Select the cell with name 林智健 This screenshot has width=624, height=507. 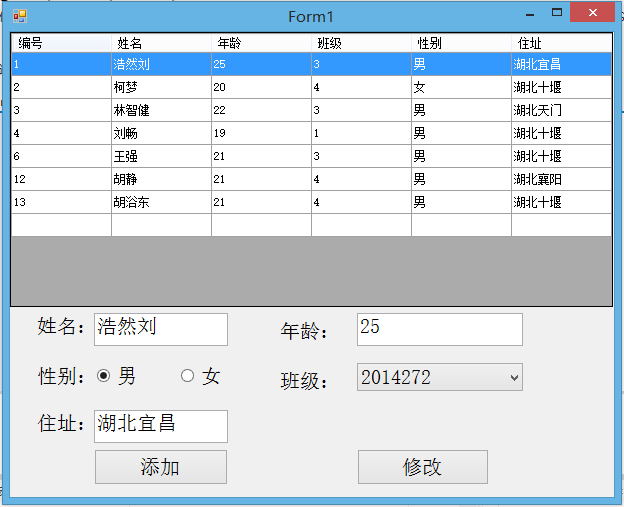coord(161,110)
